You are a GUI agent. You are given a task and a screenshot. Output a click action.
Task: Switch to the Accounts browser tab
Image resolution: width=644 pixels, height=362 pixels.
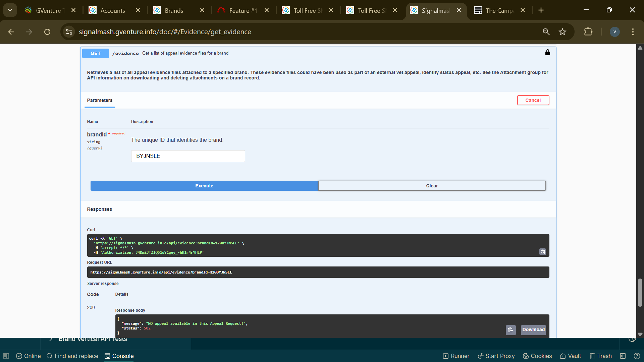tap(112, 10)
